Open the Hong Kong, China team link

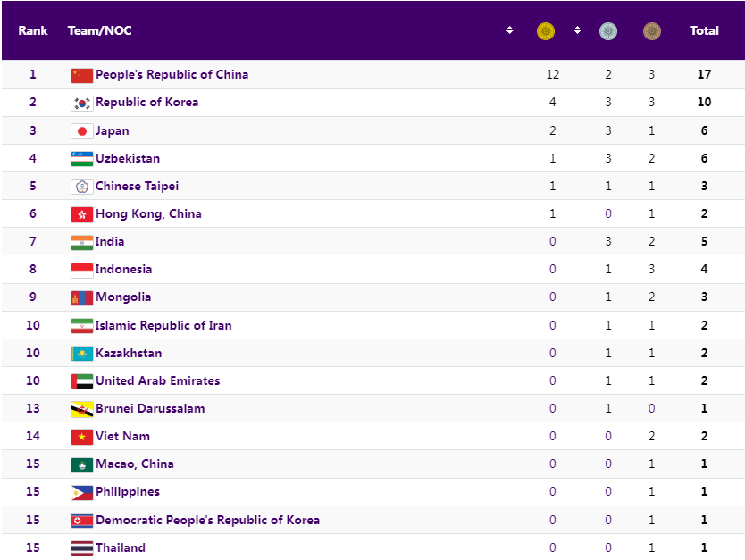pos(148,213)
